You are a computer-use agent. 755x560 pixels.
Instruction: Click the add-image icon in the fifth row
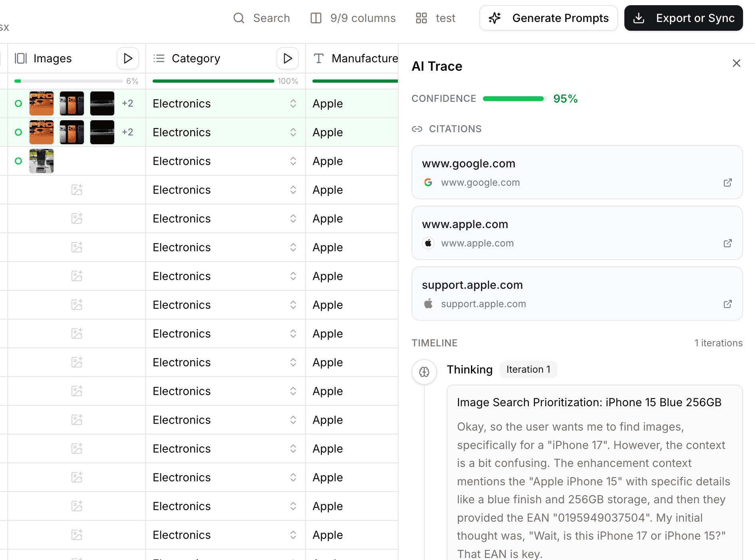tap(77, 218)
